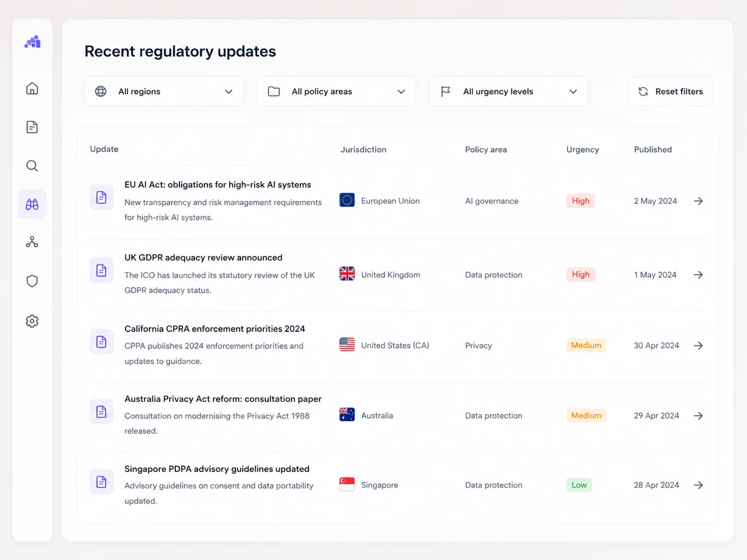Click High urgency badge in UK row
This screenshot has height=560, width=747.
(580, 274)
